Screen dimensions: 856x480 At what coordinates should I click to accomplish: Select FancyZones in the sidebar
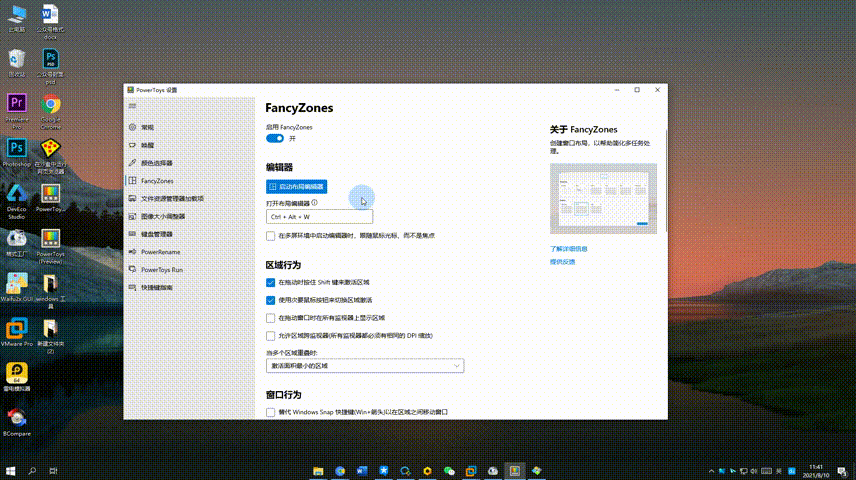point(189,181)
